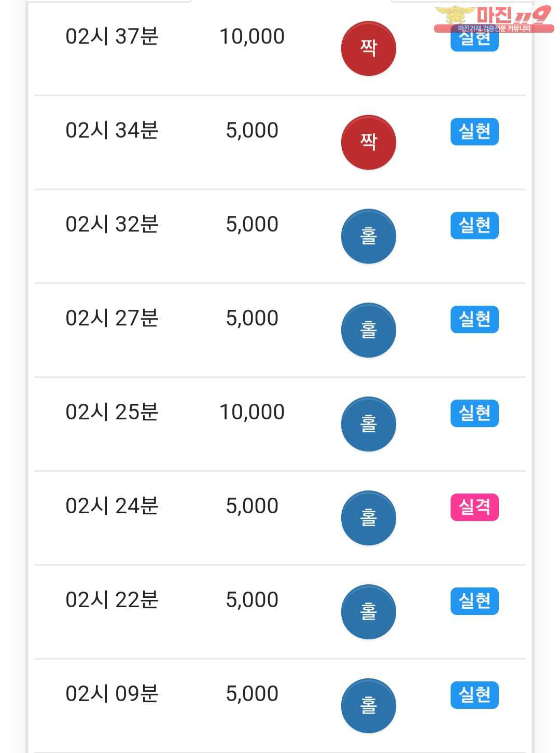The width and height of the screenshot is (560, 753).
Task: Click the blue 홀 circle for 02시 09분
Action: tap(369, 706)
